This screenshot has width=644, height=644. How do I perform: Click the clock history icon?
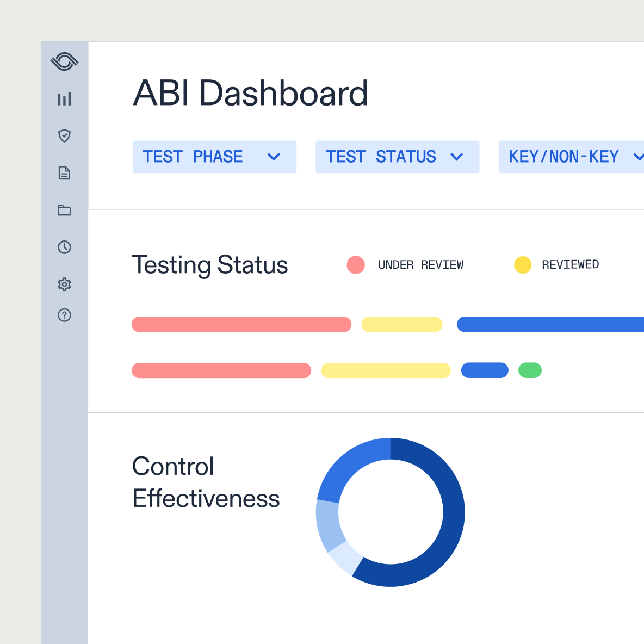click(x=64, y=247)
